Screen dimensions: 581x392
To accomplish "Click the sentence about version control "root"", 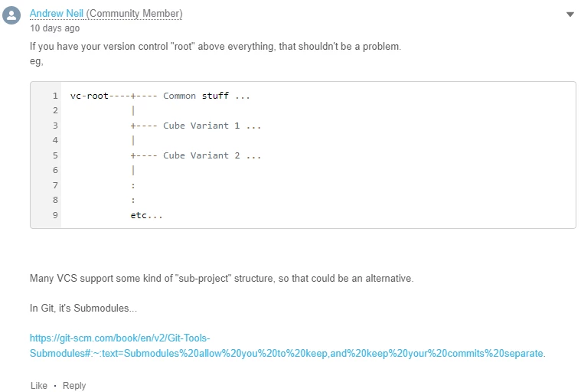I will pos(215,46).
